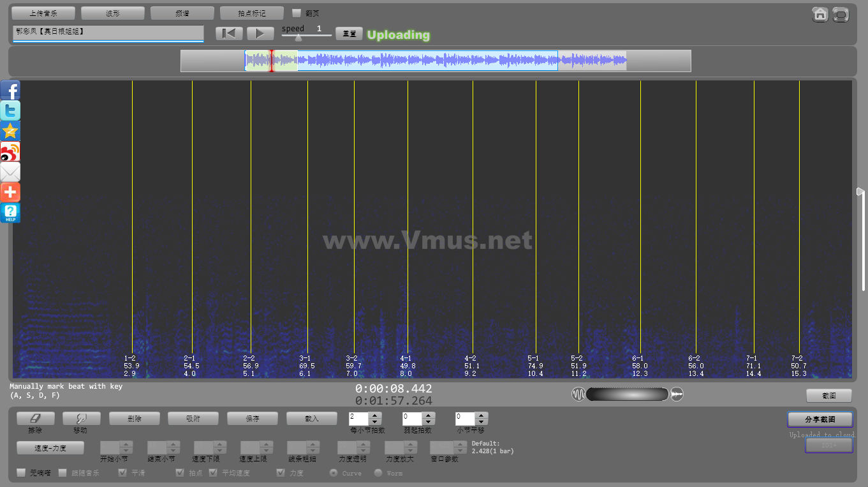Click the home icon at top right
The height and width of the screenshot is (487, 868).
click(820, 14)
